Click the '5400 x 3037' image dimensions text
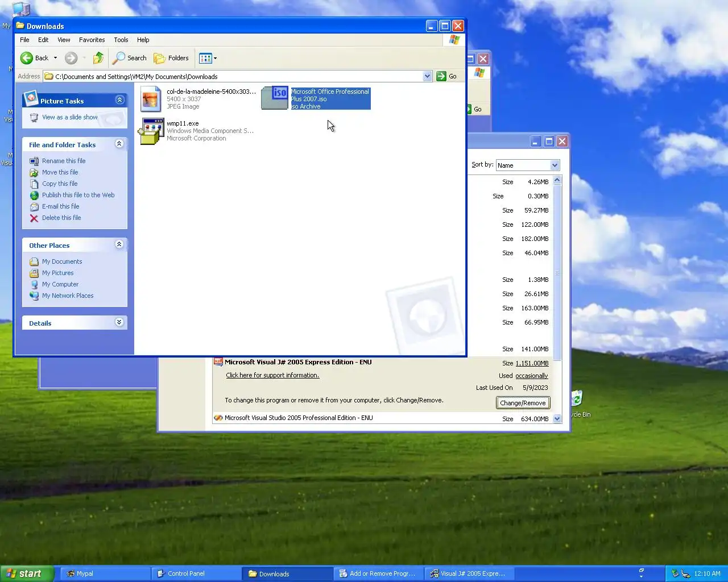This screenshot has height=582, width=728. tap(184, 99)
